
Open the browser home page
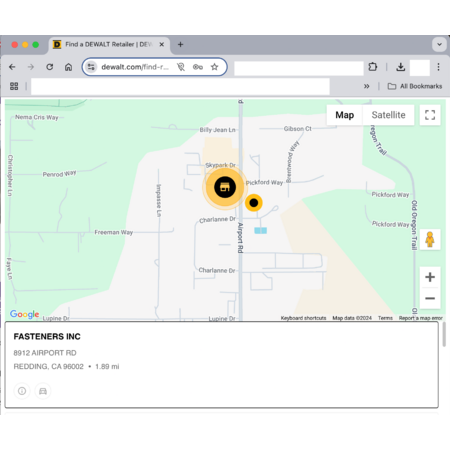[x=68, y=67]
